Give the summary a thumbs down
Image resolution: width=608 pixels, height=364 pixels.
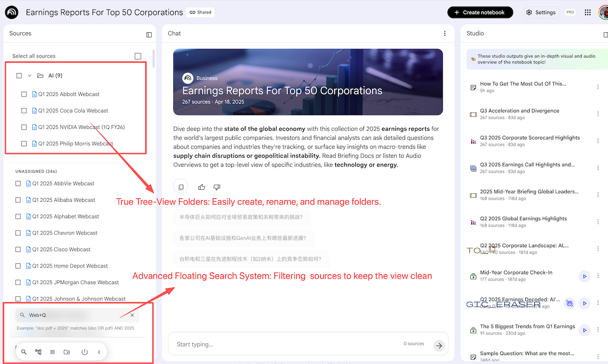pyautogui.click(x=217, y=187)
